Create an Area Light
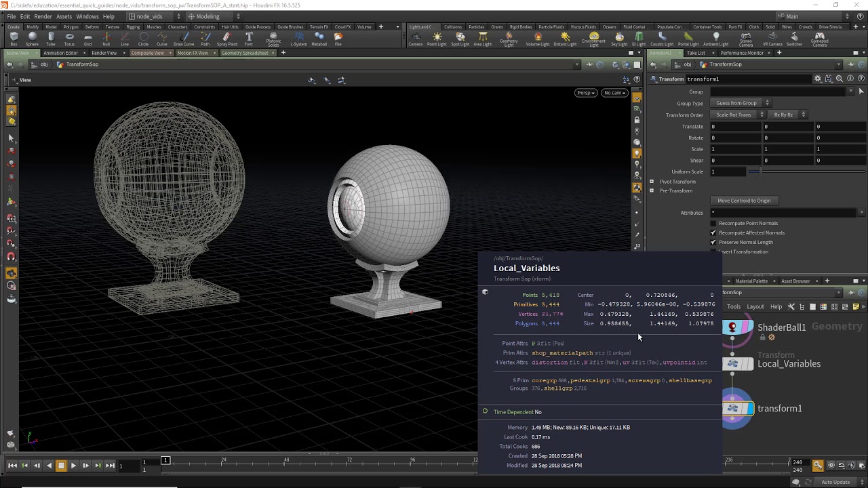Screen dimensions: 868x488 click(x=482, y=39)
